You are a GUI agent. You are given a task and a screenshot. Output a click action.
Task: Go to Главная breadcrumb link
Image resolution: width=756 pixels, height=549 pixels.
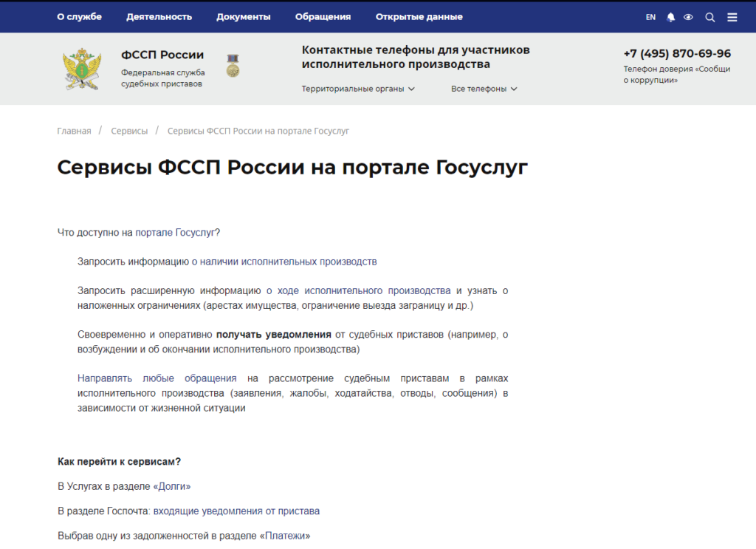tap(74, 131)
